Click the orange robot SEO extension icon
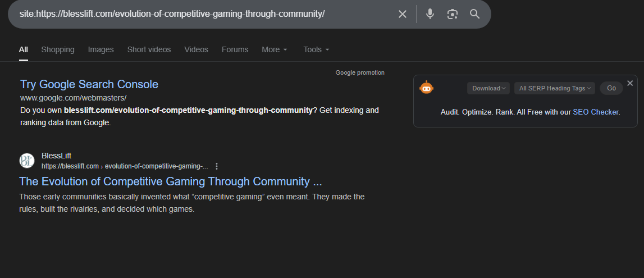The image size is (644, 278). click(426, 88)
